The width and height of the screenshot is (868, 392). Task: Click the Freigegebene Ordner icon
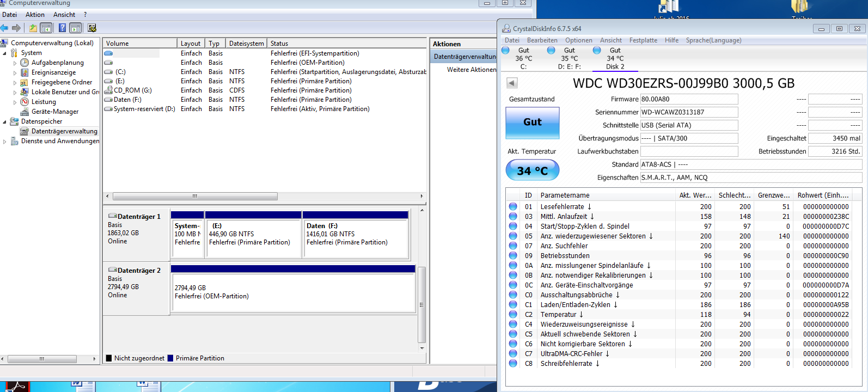(x=25, y=82)
